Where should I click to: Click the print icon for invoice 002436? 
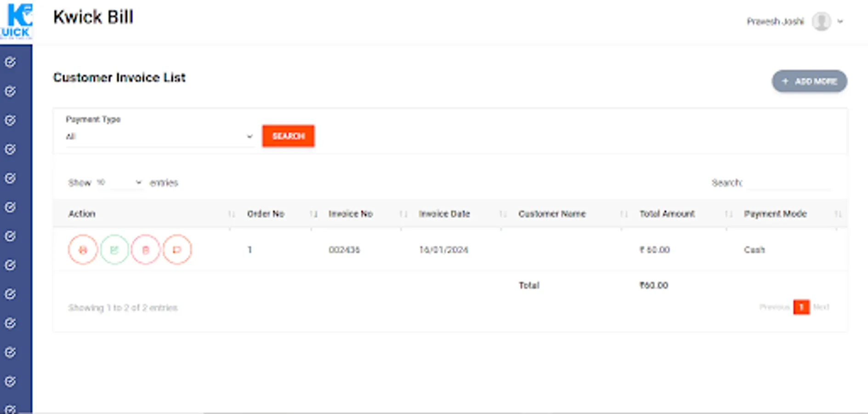pyautogui.click(x=83, y=250)
